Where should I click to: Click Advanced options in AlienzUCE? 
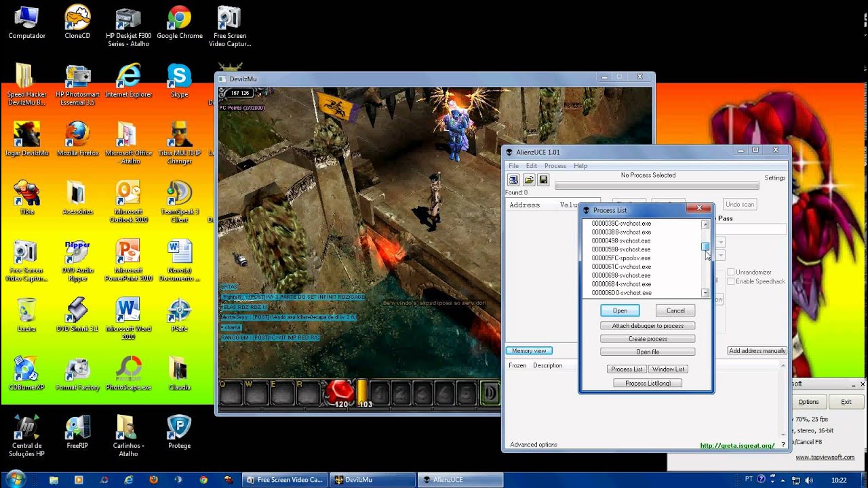point(534,445)
